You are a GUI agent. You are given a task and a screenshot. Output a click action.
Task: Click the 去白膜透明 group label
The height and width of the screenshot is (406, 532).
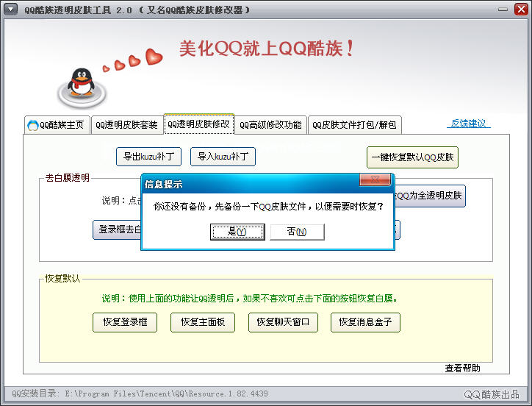[67, 178]
